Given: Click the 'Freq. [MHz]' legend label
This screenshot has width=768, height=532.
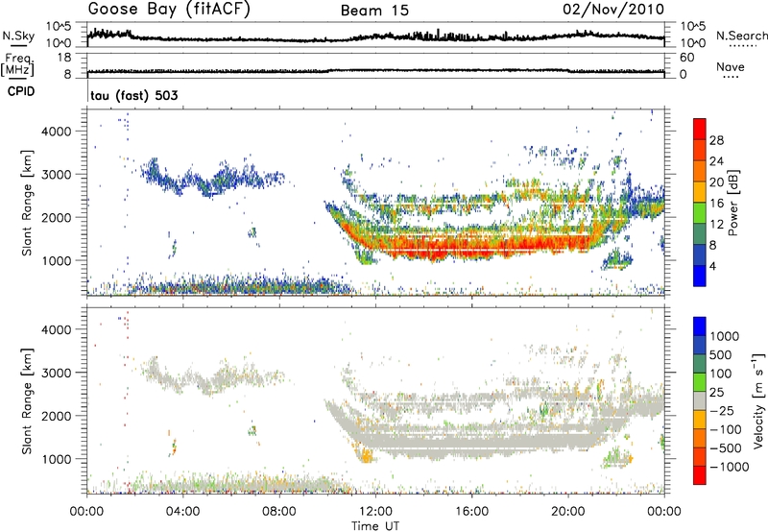Looking at the screenshot, I should pyautogui.click(x=18, y=65).
